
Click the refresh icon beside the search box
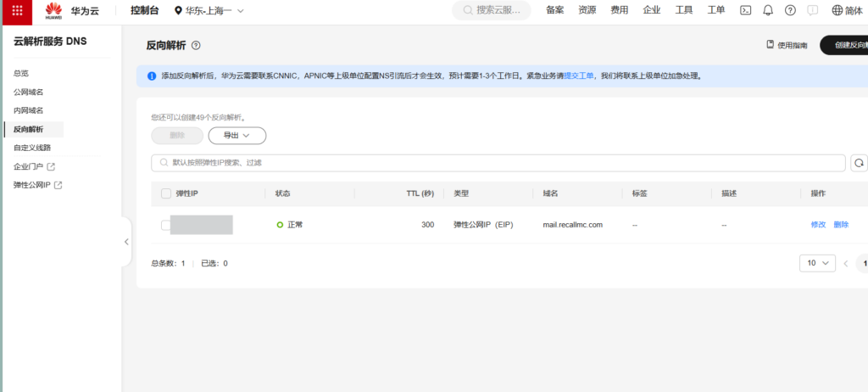pyautogui.click(x=859, y=163)
